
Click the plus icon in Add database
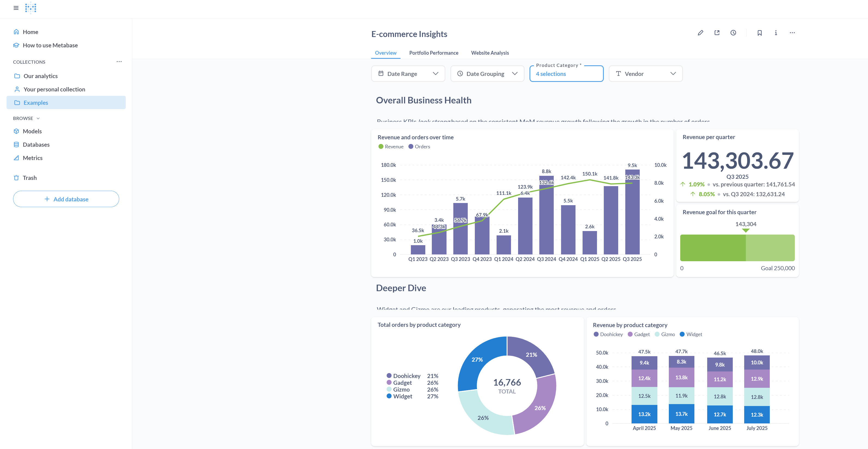47,199
